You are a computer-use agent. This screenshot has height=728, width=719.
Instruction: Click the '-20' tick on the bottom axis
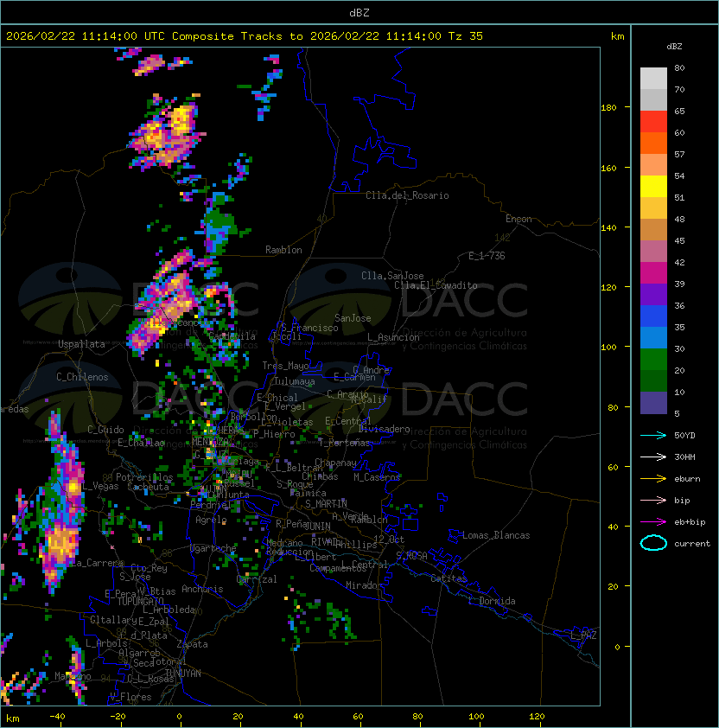tap(118, 717)
